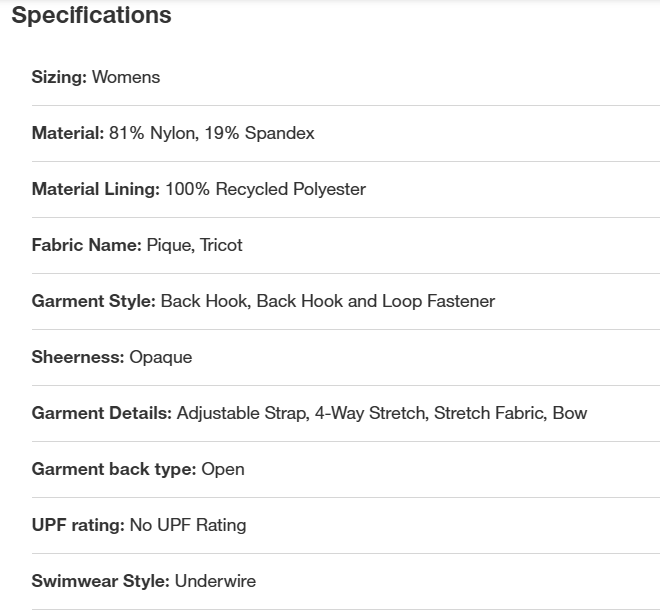
Task: Click the Swimwear Style label
Action: [x=101, y=581]
